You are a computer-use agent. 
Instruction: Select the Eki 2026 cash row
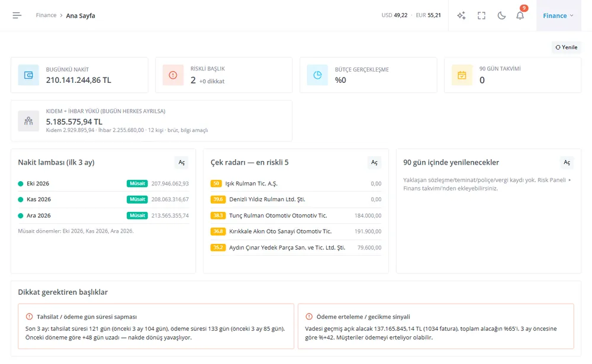tap(104, 183)
